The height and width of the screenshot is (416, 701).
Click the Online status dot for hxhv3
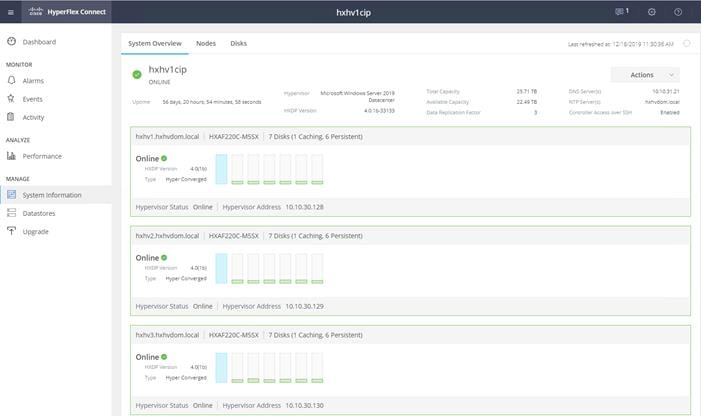[x=164, y=357]
